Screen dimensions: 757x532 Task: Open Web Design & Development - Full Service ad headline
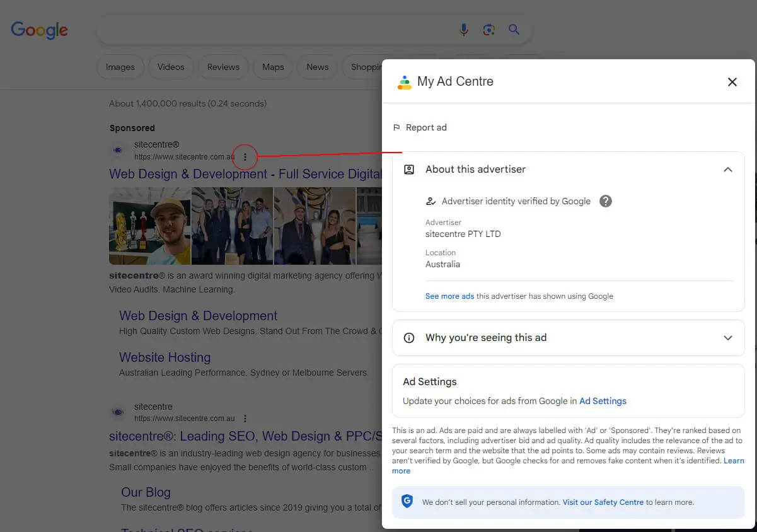(x=245, y=175)
